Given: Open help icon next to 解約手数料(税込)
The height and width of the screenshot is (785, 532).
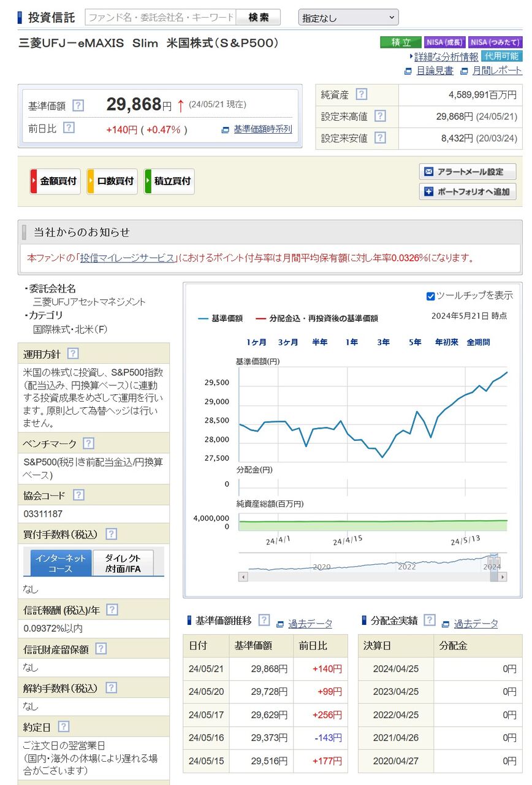Looking at the screenshot, I should coord(111,687).
